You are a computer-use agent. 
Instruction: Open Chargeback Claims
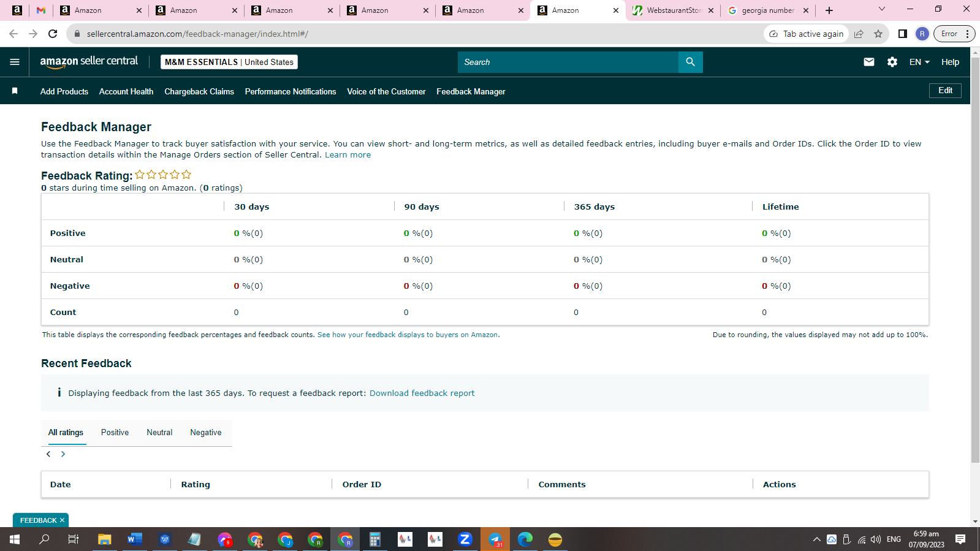199,91
